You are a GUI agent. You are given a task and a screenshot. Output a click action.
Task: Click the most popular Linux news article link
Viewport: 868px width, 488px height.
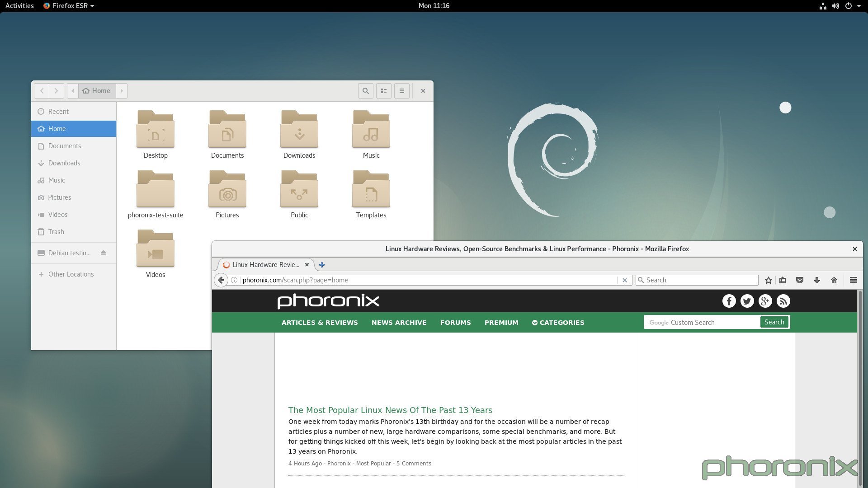[x=389, y=409]
